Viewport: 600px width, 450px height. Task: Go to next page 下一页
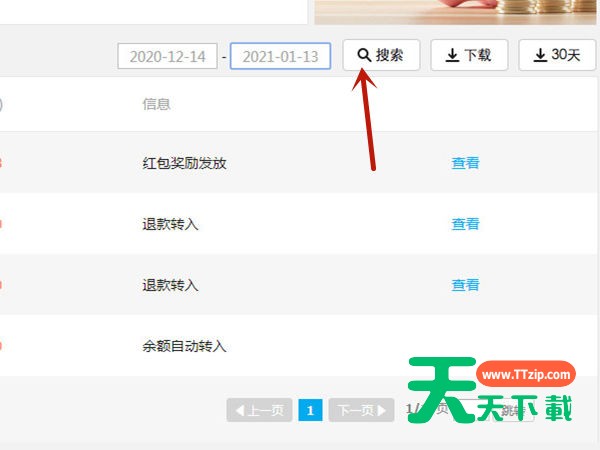[x=361, y=410]
